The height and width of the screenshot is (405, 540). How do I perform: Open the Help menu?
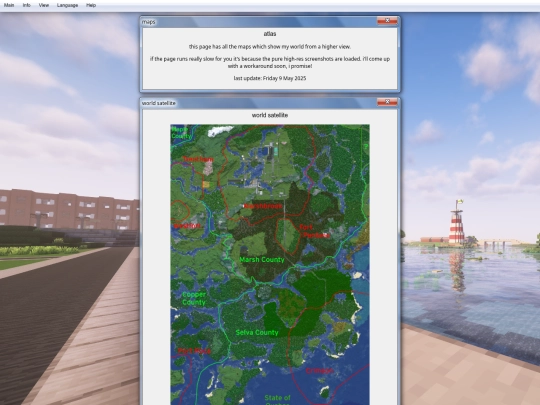click(x=91, y=5)
